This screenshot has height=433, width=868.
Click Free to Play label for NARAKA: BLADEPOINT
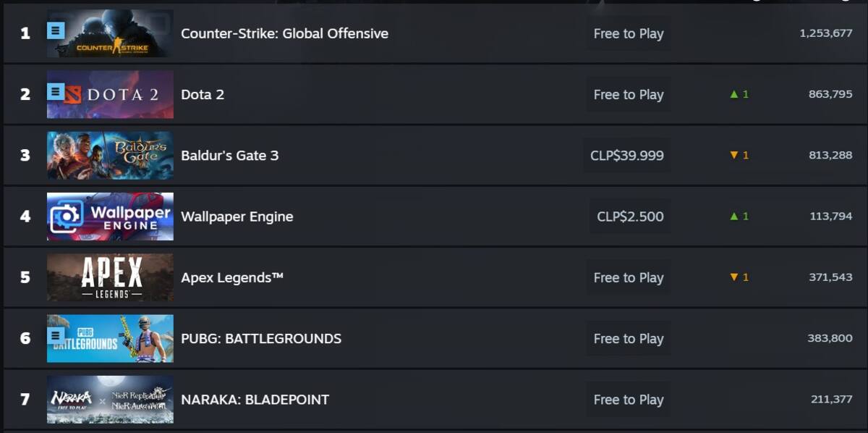[x=629, y=399]
